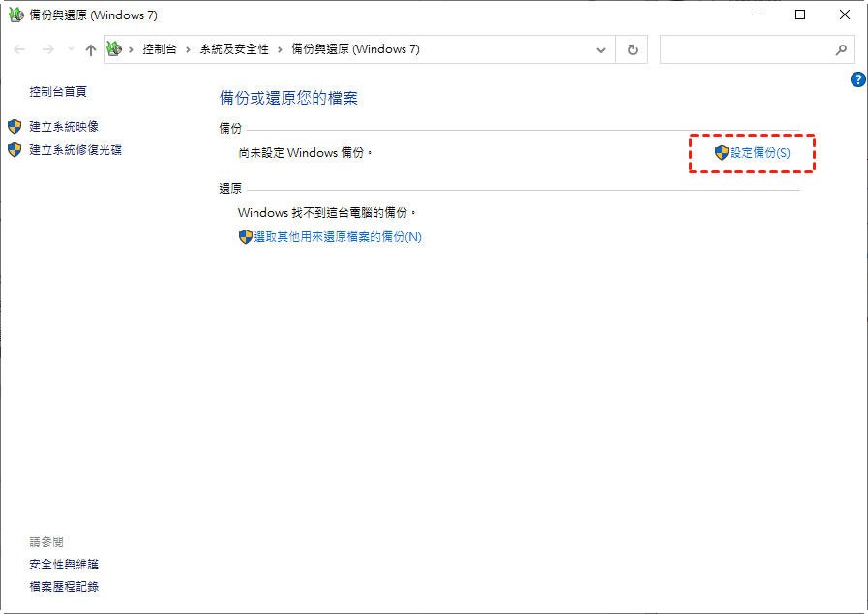
Task: Expand the address bar history dropdown
Action: pyautogui.click(x=601, y=49)
